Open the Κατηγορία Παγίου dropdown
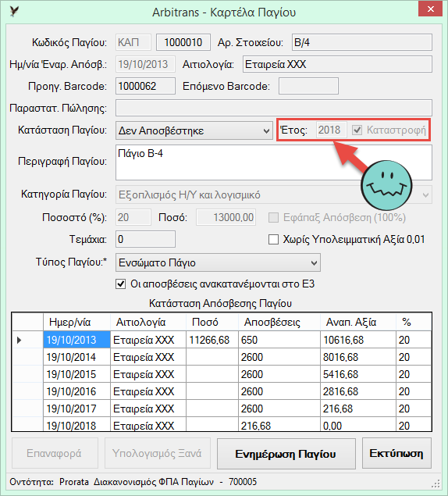Viewport: 448px width, 496px height. [x=274, y=194]
